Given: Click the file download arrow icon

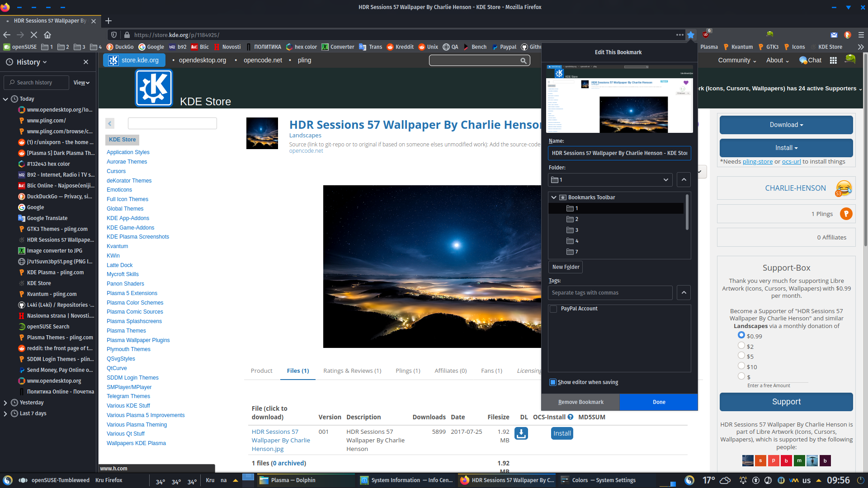Looking at the screenshot, I should click(x=521, y=433).
